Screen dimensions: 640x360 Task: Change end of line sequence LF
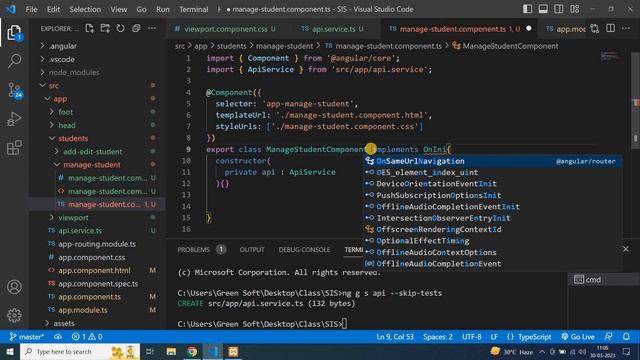click(x=494, y=337)
